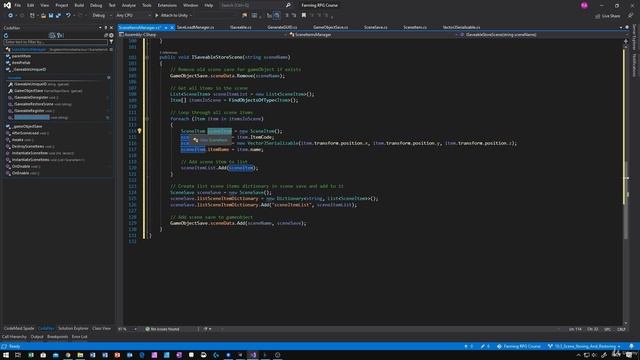
Task: Open the Project menu
Action: pos(62,5)
